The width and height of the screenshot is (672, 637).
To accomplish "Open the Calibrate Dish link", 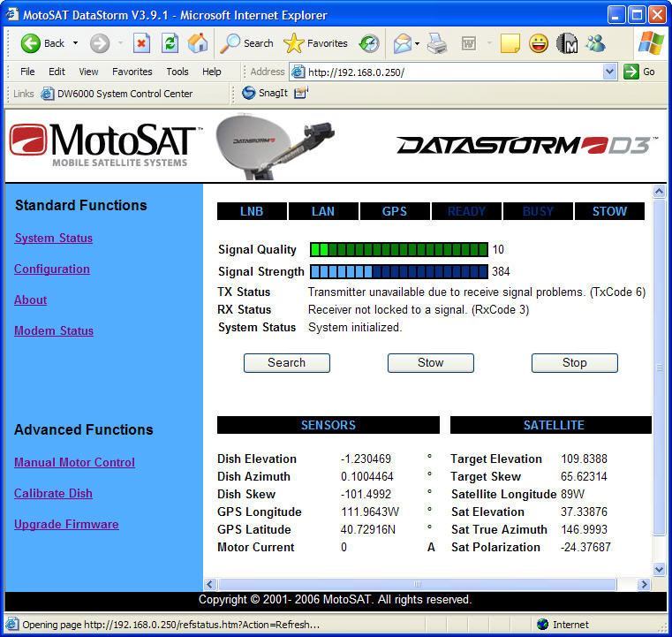I will coord(53,493).
